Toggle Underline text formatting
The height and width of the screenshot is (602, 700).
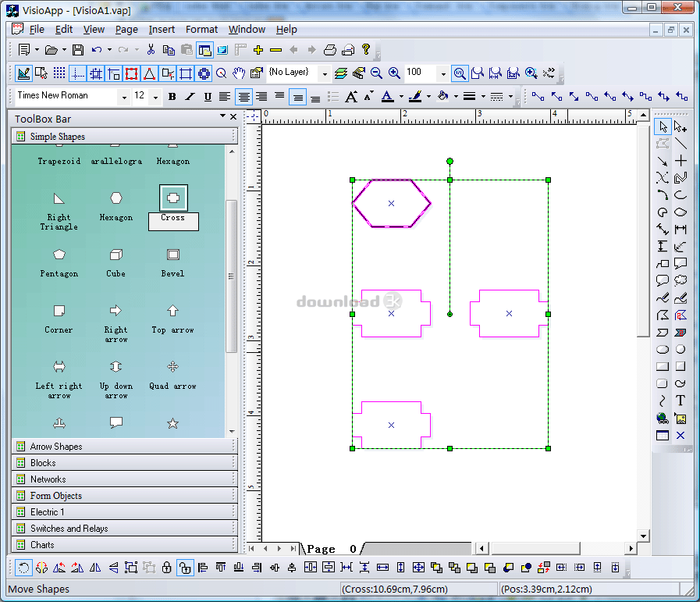coord(208,97)
